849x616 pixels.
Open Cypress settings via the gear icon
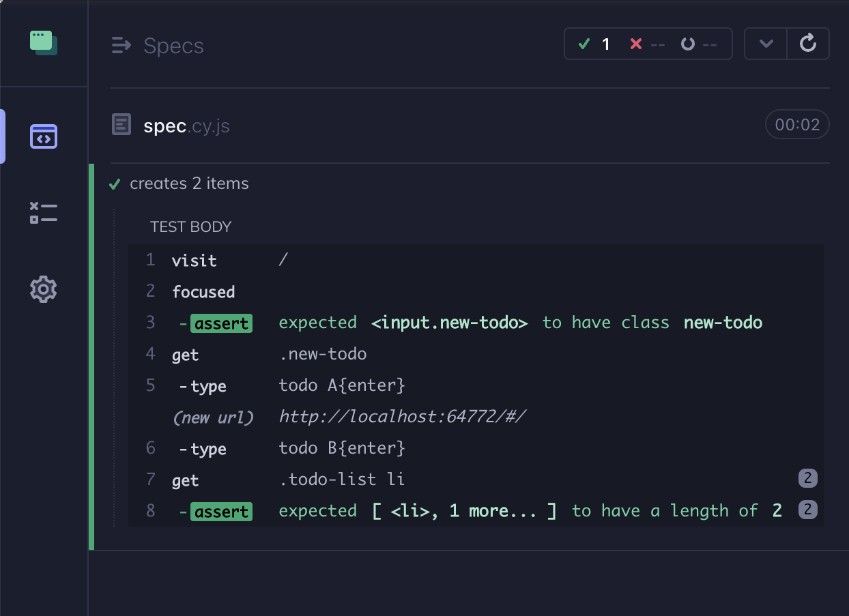coord(43,289)
